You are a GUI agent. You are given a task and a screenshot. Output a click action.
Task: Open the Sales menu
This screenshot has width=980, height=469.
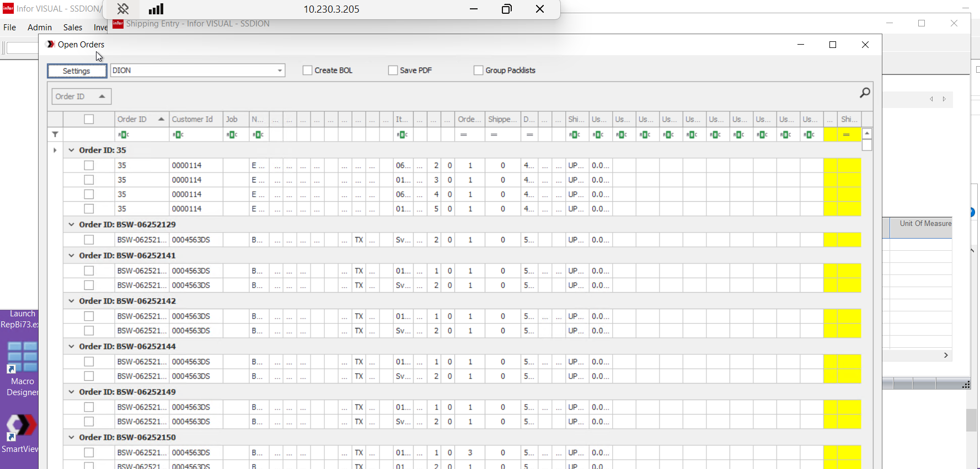(73, 27)
